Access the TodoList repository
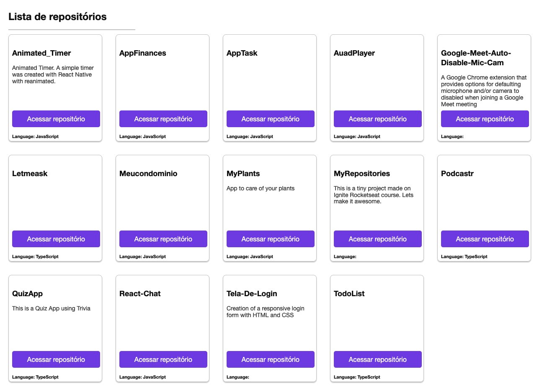 [377, 359]
